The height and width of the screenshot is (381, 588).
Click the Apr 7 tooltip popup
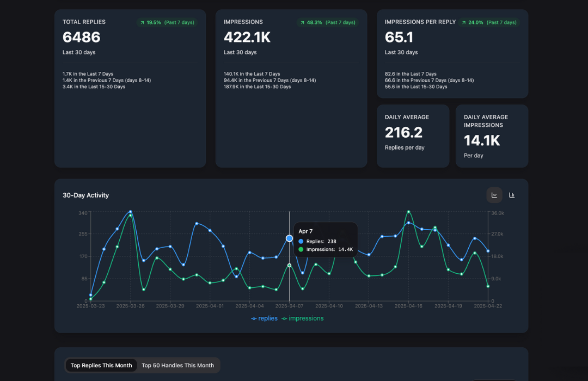point(326,239)
